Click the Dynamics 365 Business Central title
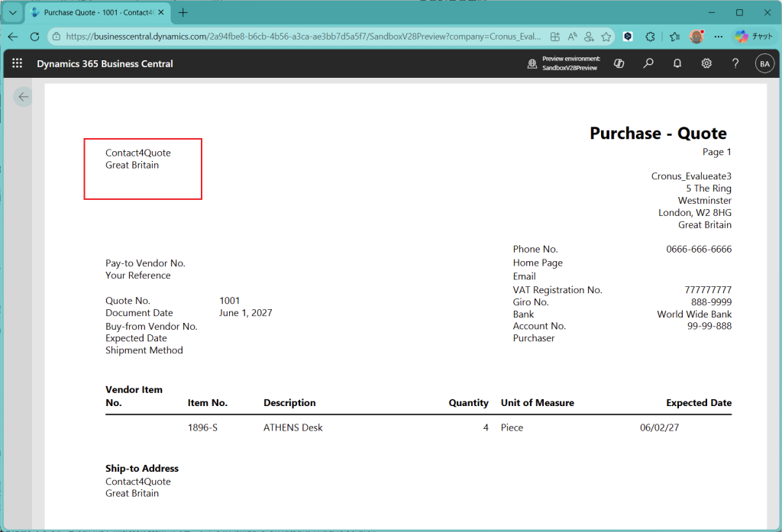782x532 pixels. (x=105, y=64)
